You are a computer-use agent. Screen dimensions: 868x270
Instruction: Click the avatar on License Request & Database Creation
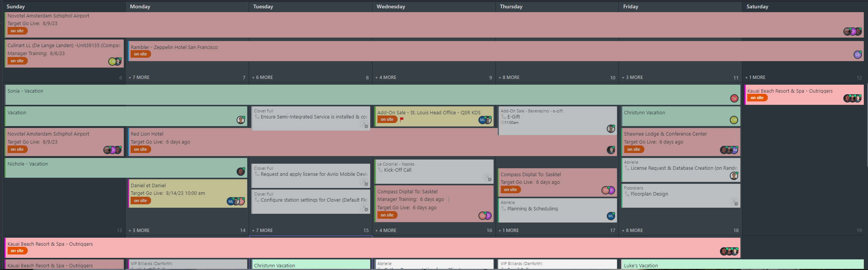(734, 175)
